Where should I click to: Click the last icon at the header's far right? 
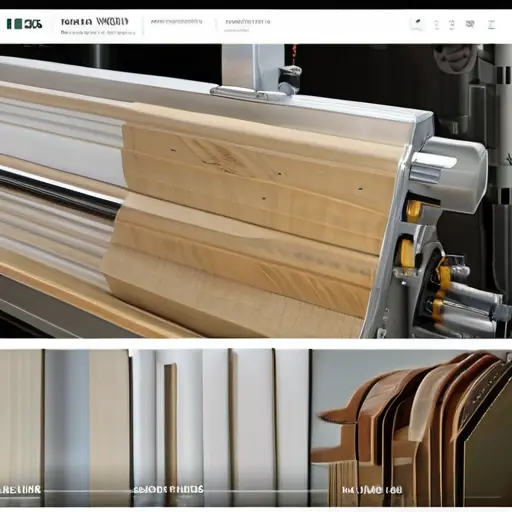[491, 25]
